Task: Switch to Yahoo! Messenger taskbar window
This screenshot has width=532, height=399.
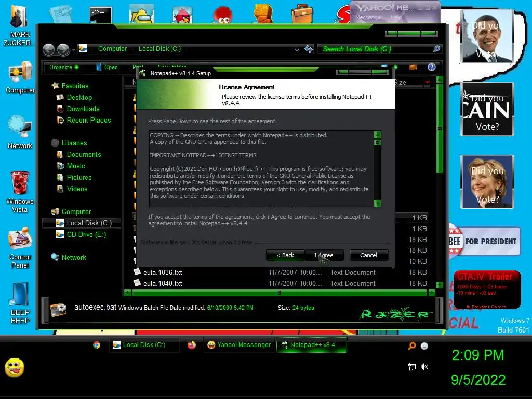Action: point(238,345)
